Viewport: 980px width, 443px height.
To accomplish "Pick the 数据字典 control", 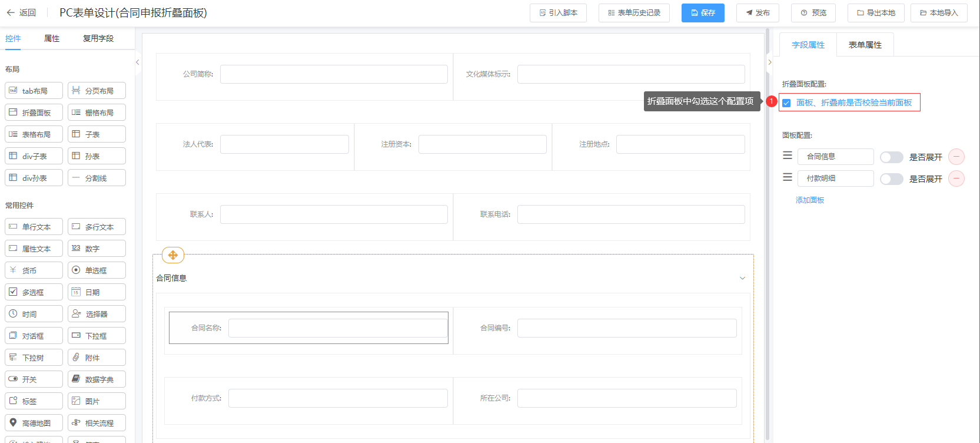I will 97,379.
